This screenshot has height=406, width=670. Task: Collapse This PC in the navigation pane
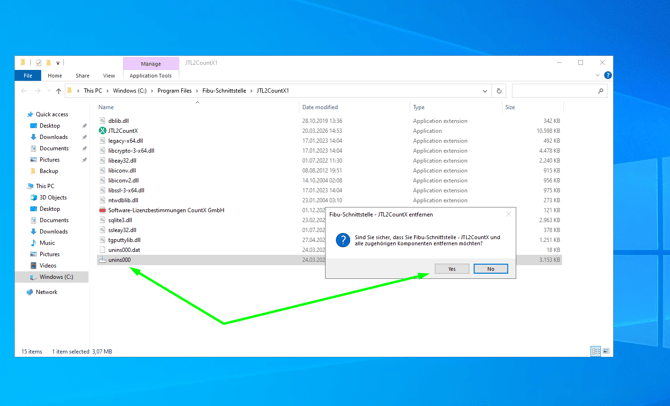coord(22,186)
